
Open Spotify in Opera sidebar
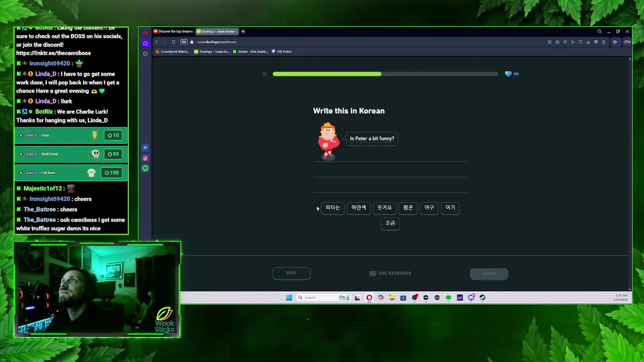point(145,168)
